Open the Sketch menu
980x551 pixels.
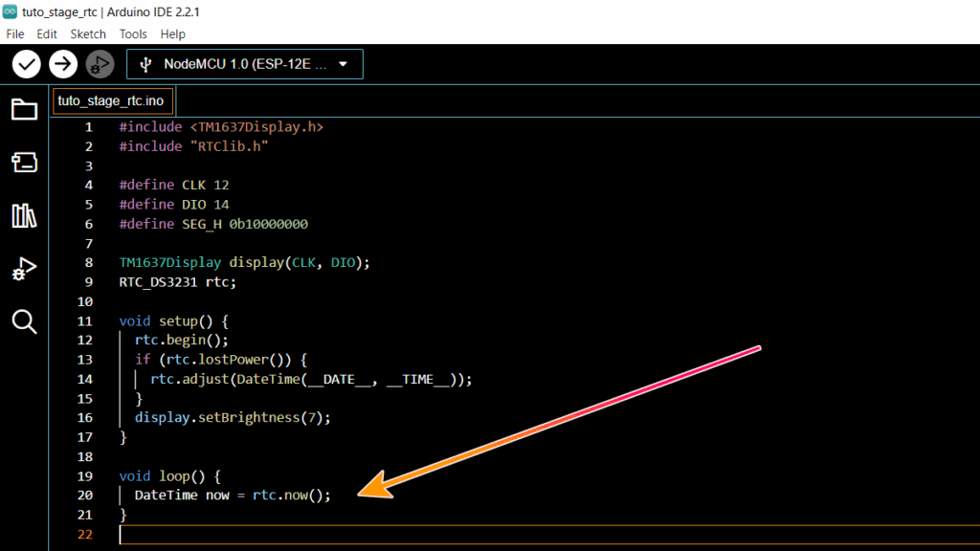tap(88, 33)
